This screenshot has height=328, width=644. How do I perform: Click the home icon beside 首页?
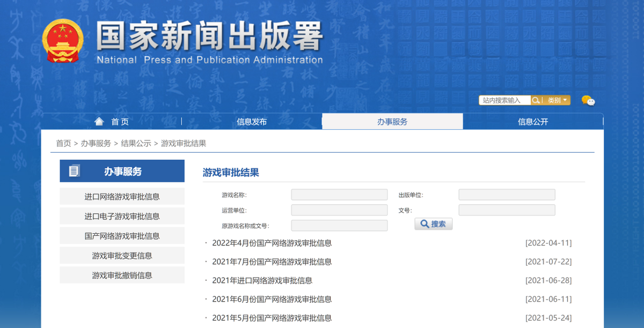[x=99, y=122]
